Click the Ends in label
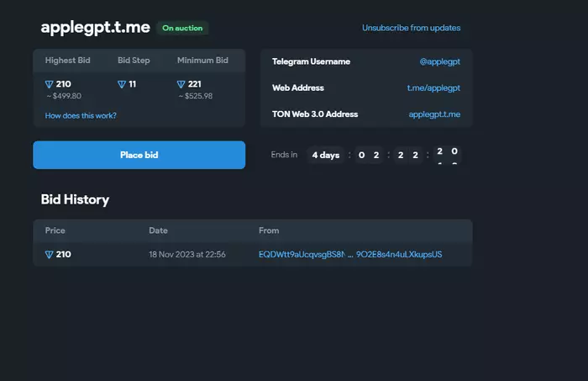The height and width of the screenshot is (381, 588). coord(284,155)
